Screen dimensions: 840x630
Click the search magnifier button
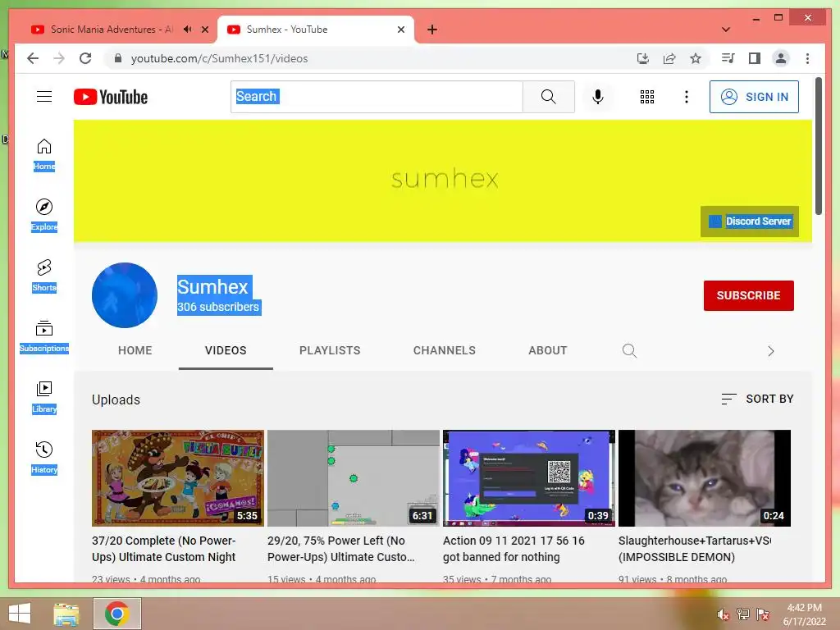click(x=549, y=97)
